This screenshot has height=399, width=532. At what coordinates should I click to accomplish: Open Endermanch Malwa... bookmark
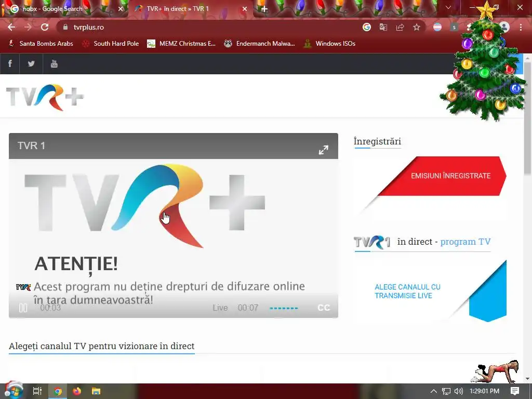pos(260,44)
